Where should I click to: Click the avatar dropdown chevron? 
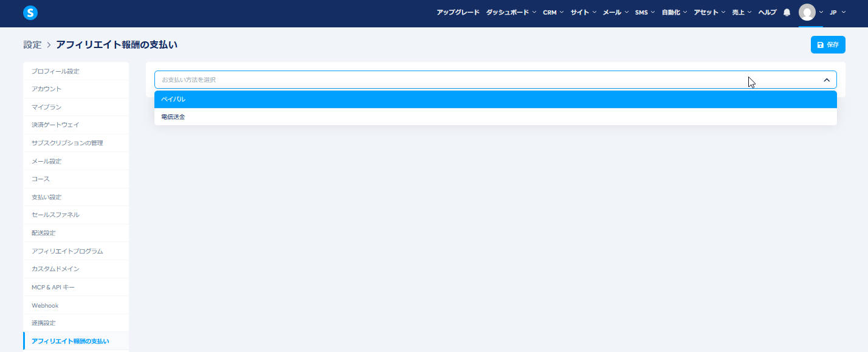(x=821, y=12)
